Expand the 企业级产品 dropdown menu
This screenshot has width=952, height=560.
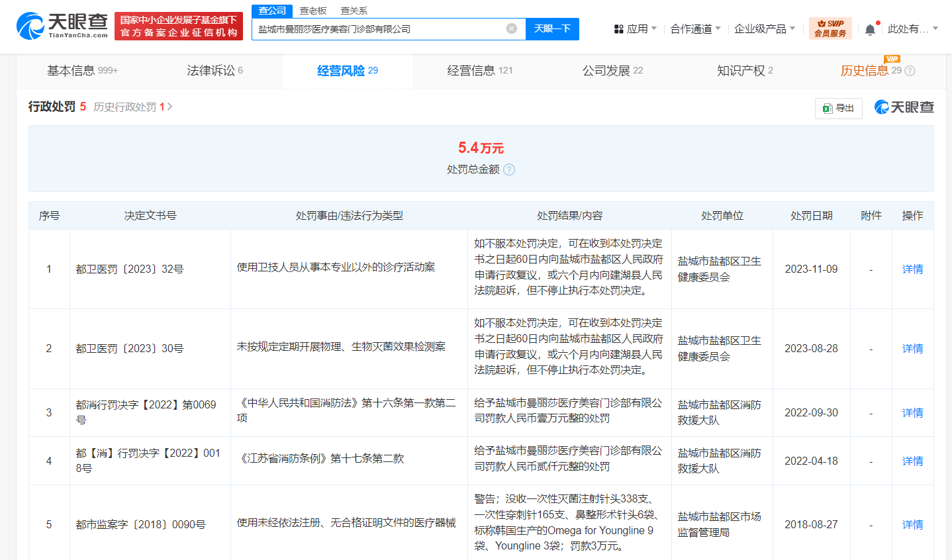coord(765,29)
